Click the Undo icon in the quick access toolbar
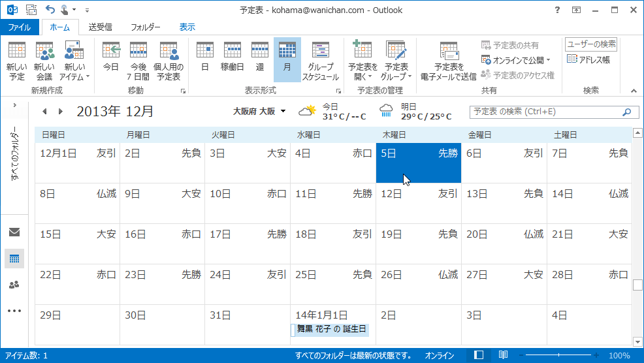Viewport: 644px width, 363px height. 50,9
